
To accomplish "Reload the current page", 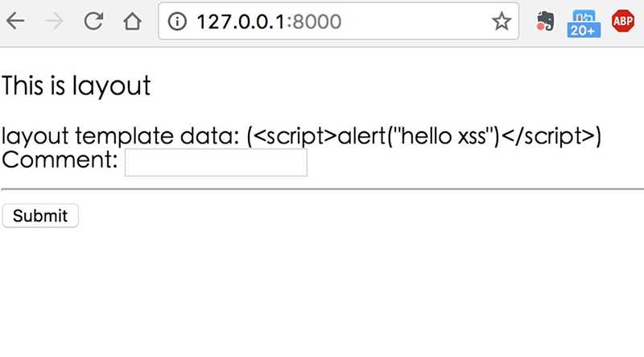I will click(x=93, y=22).
